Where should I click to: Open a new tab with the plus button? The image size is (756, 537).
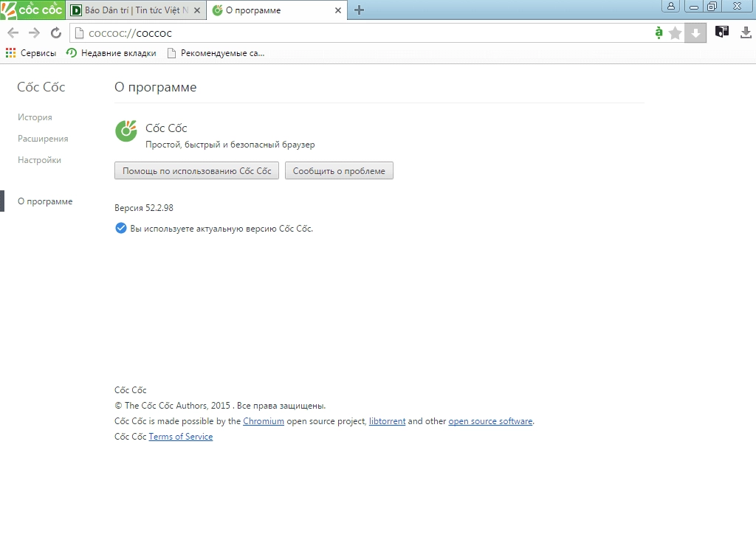pos(359,10)
